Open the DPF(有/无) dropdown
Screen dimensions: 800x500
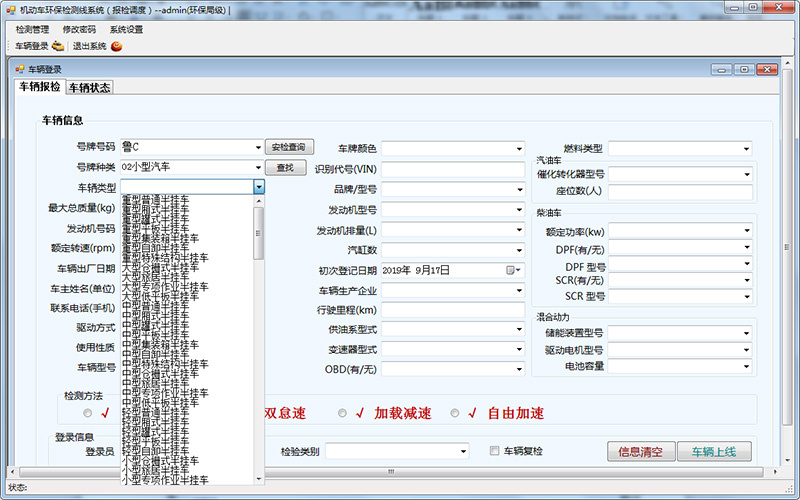point(746,247)
